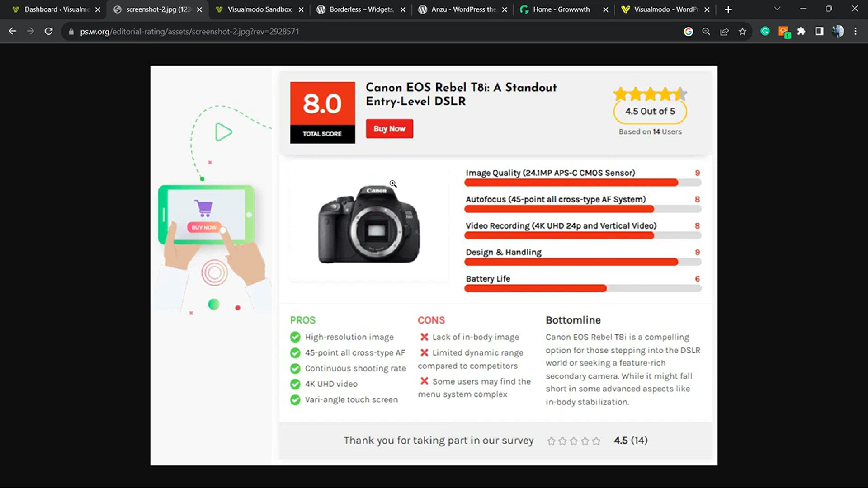Click the Based on 14 Users text

click(x=650, y=131)
